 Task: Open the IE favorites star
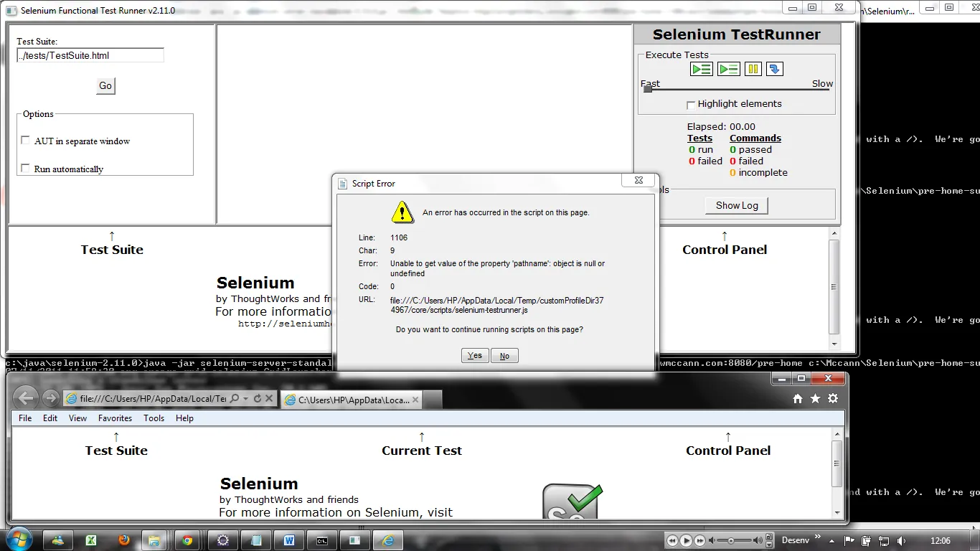pos(815,399)
